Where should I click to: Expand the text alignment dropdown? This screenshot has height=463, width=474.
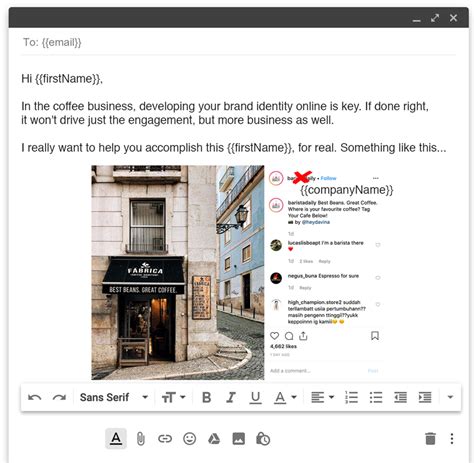(322, 397)
